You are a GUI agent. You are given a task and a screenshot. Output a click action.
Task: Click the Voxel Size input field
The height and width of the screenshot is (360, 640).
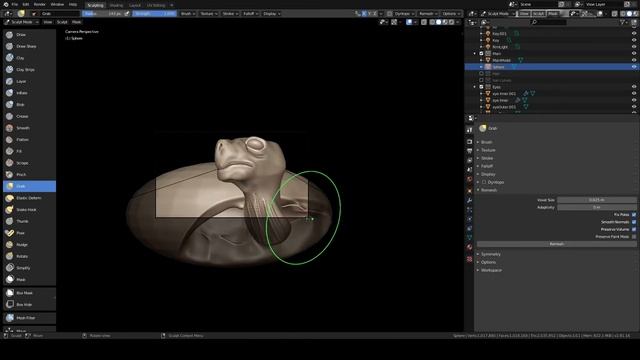[x=597, y=200]
